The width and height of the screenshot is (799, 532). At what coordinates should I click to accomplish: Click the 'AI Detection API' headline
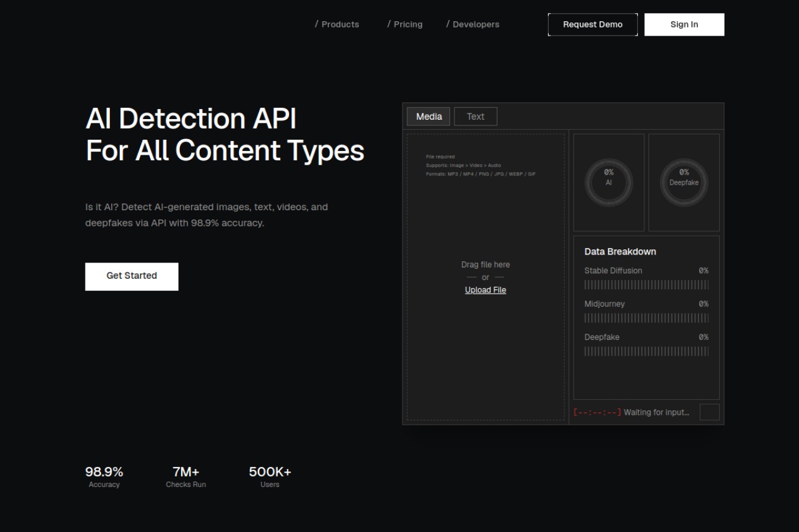tap(191, 118)
